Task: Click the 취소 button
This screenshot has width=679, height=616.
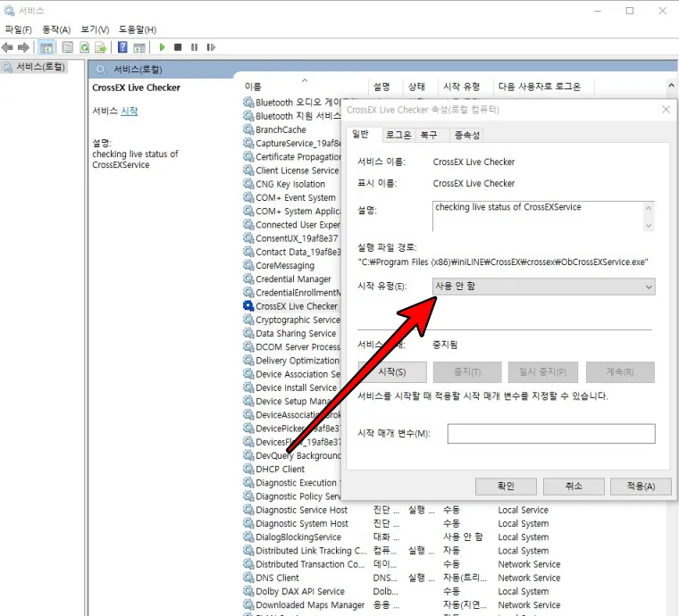Action: pyautogui.click(x=574, y=487)
